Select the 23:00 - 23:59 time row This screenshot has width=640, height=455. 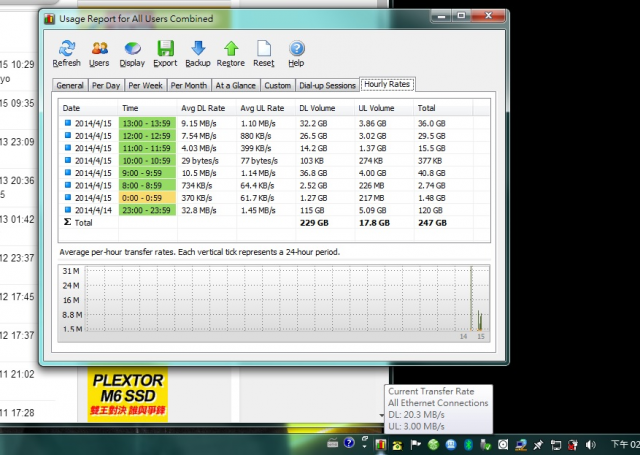pyautogui.click(x=147, y=211)
